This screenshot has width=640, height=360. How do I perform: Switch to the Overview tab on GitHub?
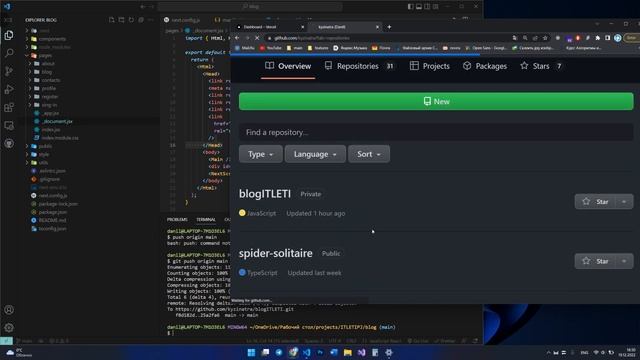pyautogui.click(x=288, y=66)
